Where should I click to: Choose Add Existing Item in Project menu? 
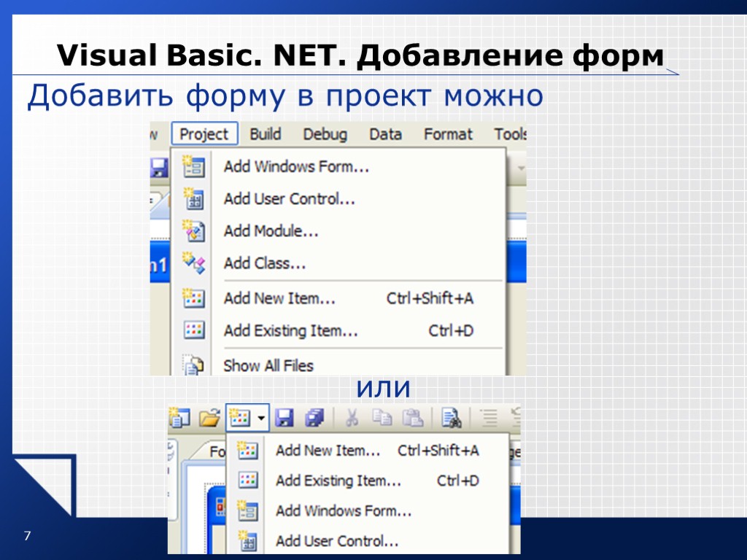(338, 330)
